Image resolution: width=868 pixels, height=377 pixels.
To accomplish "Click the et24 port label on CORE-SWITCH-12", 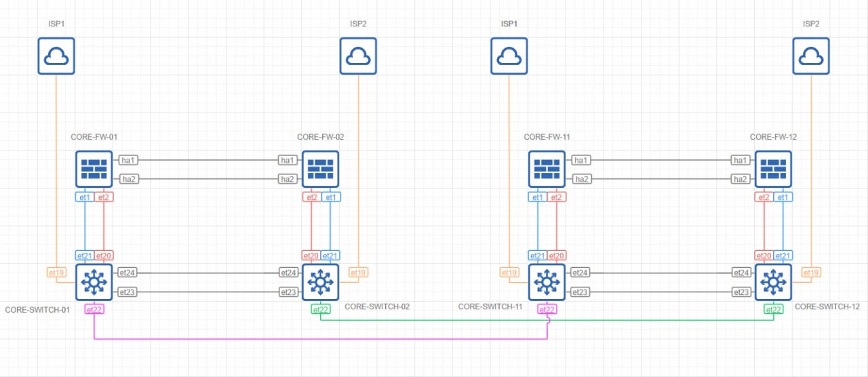I will coord(741,273).
